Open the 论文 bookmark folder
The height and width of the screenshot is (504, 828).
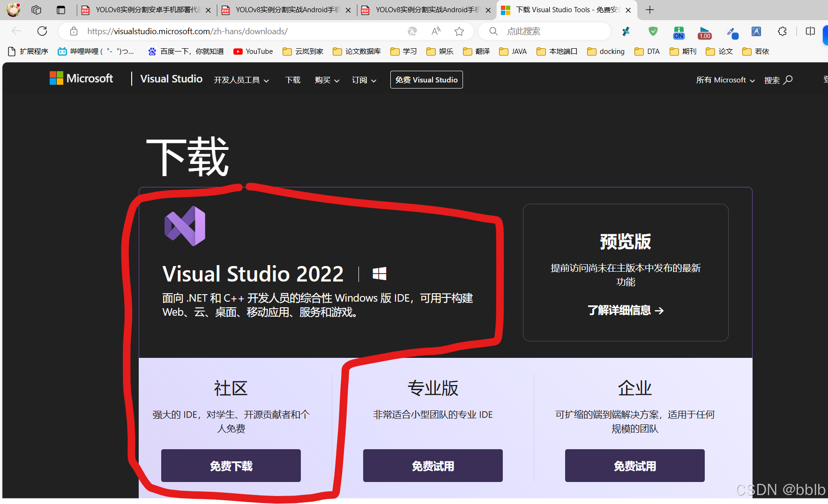coord(719,52)
